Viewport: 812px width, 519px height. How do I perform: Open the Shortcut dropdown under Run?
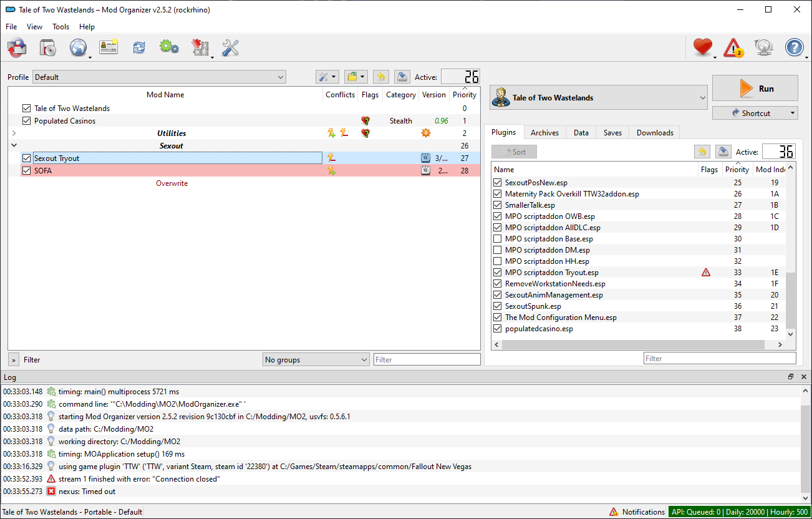click(x=755, y=113)
